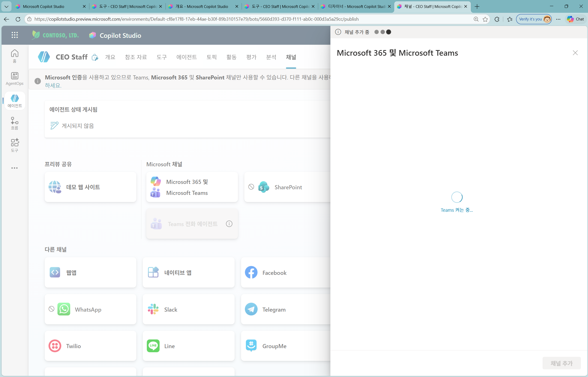Click the 하세요 link in the notice

coord(53,85)
